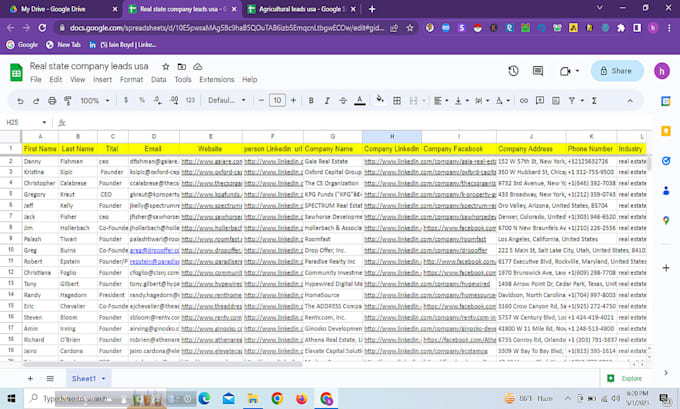Format as percent icon

pos(142,100)
